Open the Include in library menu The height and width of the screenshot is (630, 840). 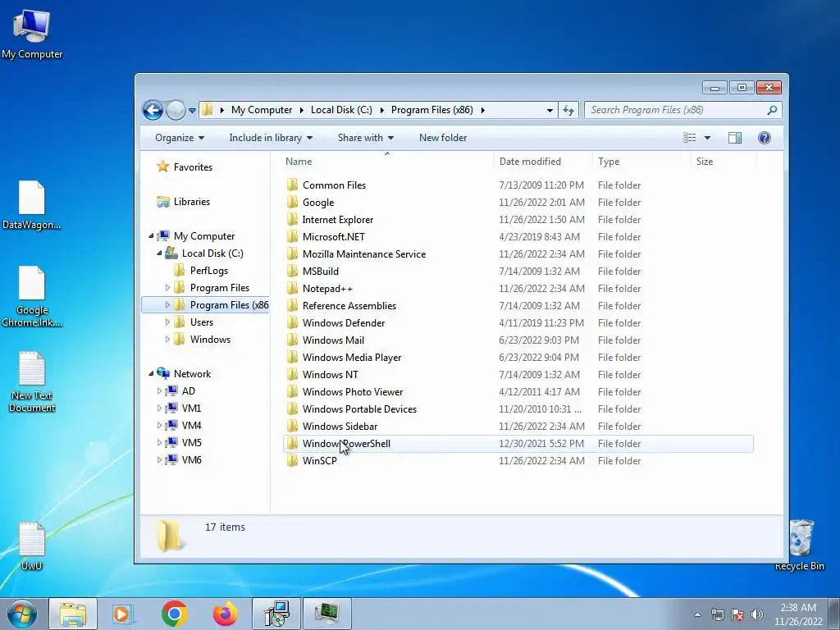(x=271, y=138)
